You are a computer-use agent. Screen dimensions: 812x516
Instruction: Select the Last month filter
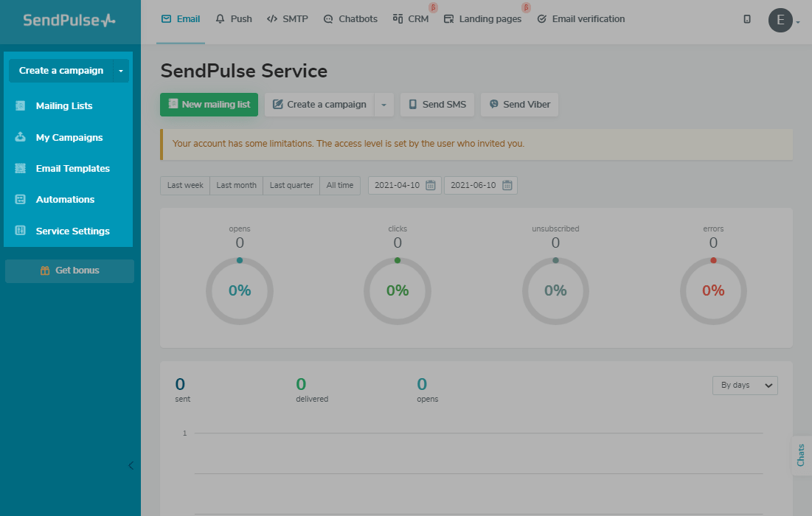pyautogui.click(x=236, y=185)
